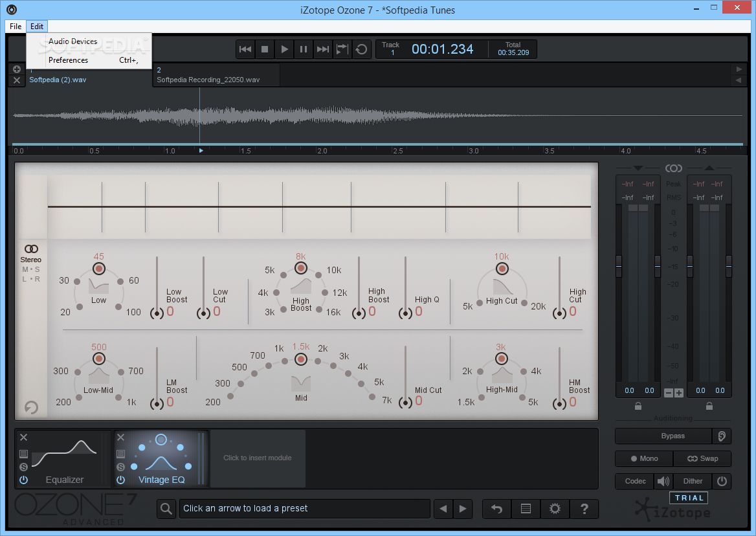Viewport: 756px width, 536px height.
Task: Open help with the question mark icon
Action: point(584,509)
